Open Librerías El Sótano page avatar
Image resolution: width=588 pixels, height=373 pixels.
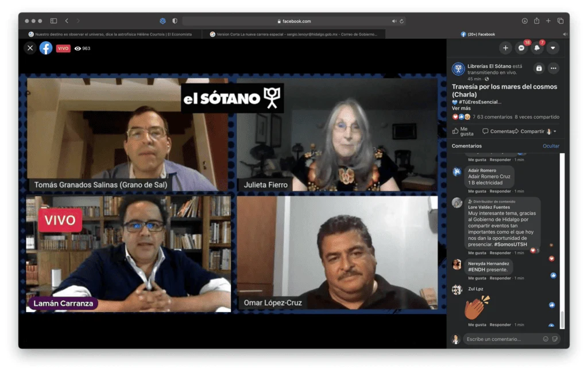click(x=458, y=69)
